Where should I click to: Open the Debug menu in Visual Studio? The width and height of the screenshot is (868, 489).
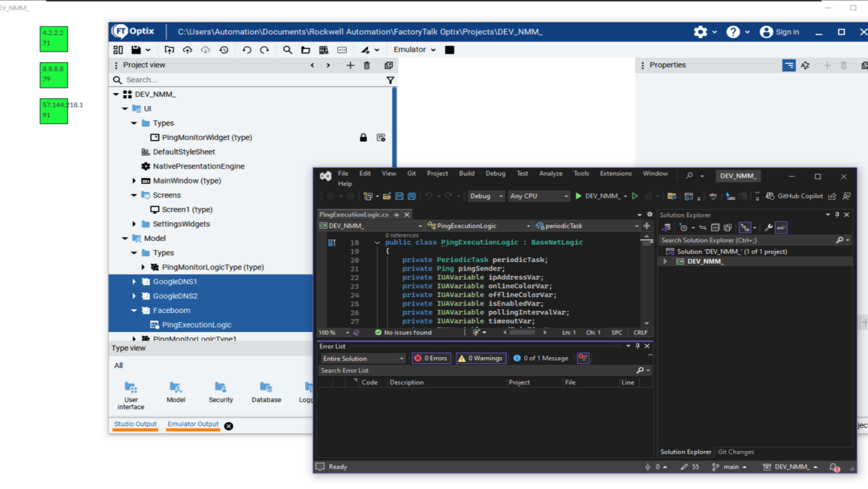tap(495, 173)
